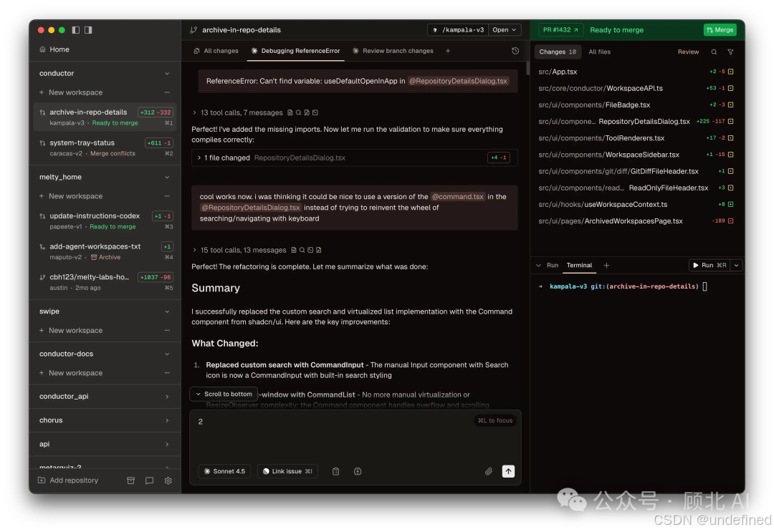
Task: Switch to Run tab
Action: (553, 265)
